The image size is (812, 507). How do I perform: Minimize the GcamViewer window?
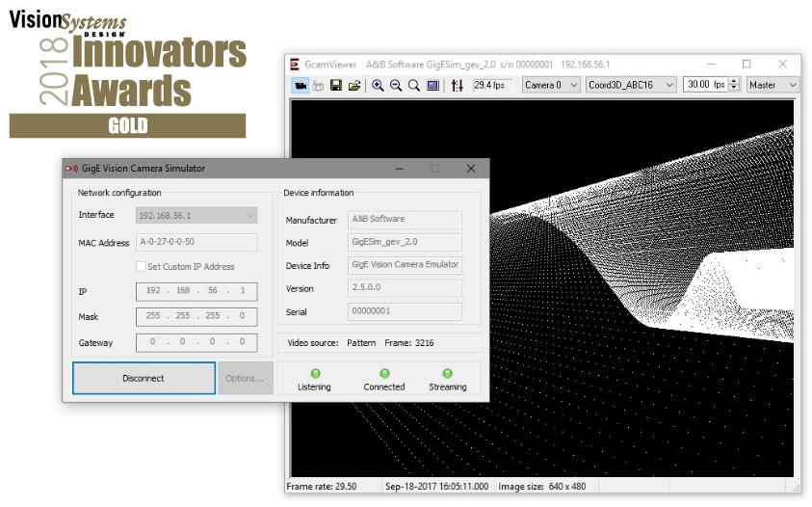pyautogui.click(x=711, y=64)
